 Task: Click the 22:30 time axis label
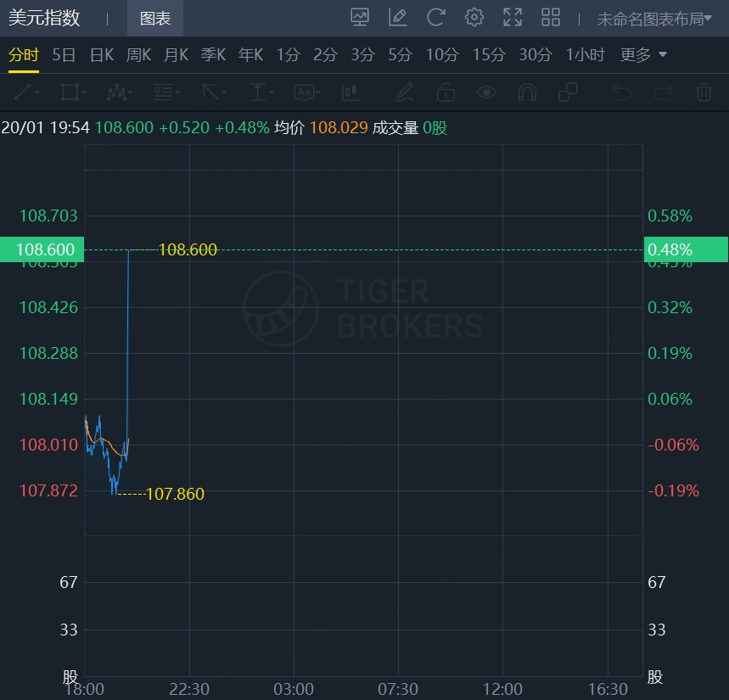click(189, 688)
